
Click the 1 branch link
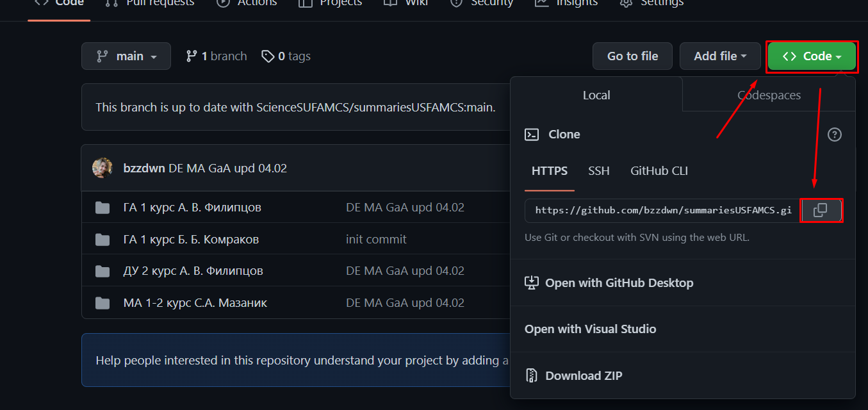(216, 56)
